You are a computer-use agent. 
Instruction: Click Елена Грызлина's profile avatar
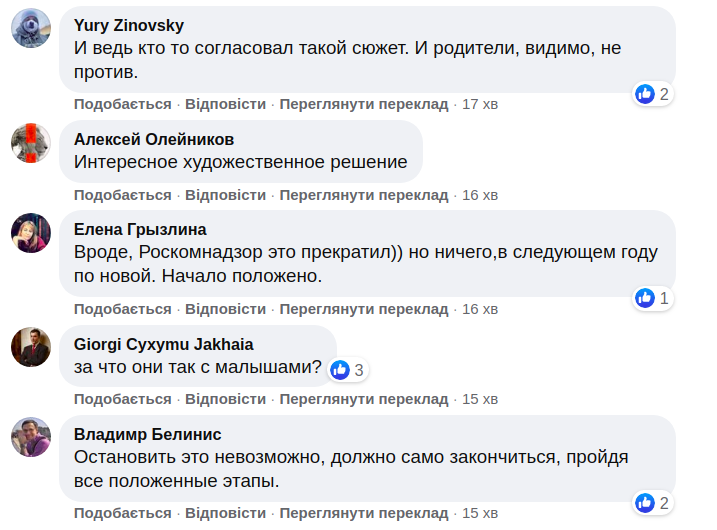pyautogui.click(x=31, y=232)
